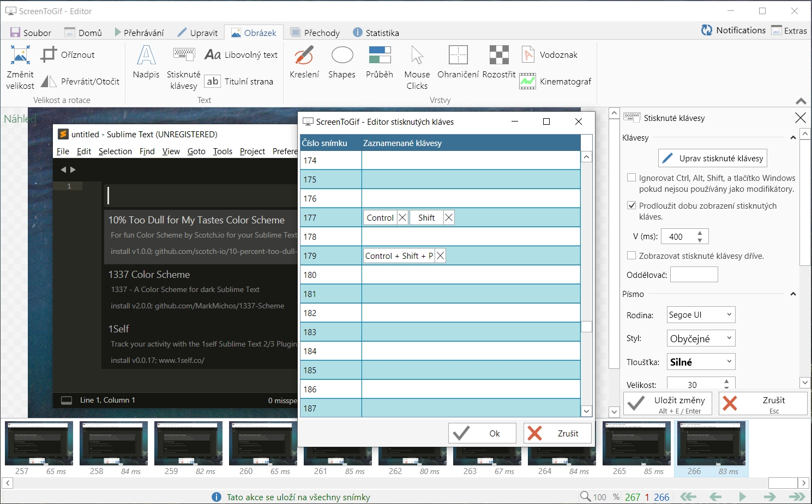812x504 pixels.
Task: Open Notifications panel
Action: click(733, 31)
